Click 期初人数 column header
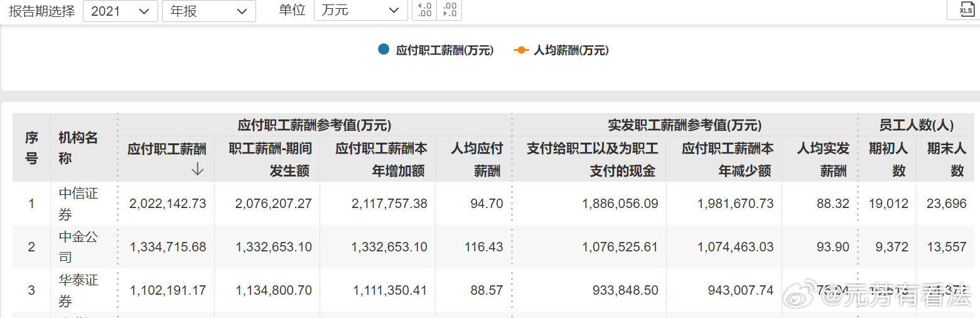The image size is (980, 318). pos(888,159)
